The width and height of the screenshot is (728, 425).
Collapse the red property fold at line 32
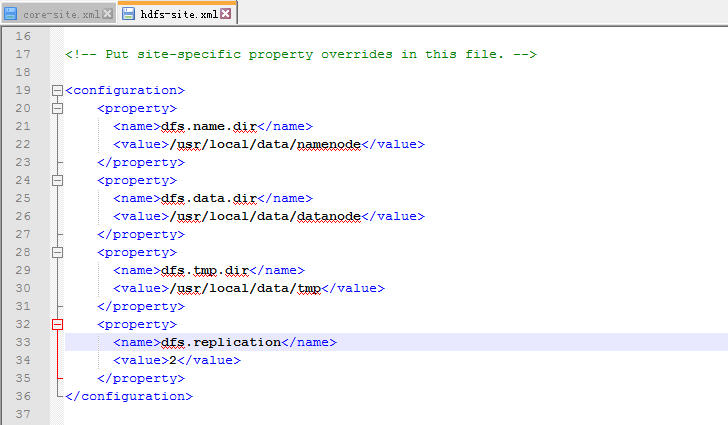57,324
